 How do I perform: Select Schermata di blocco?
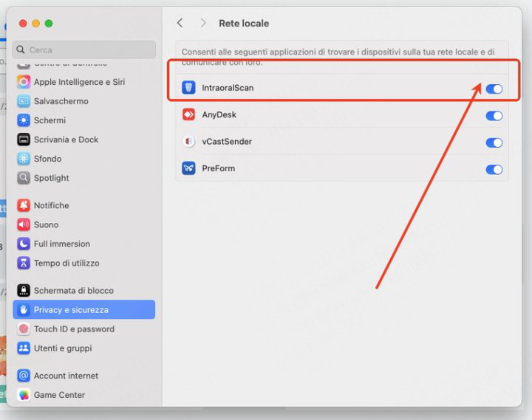(x=83, y=291)
